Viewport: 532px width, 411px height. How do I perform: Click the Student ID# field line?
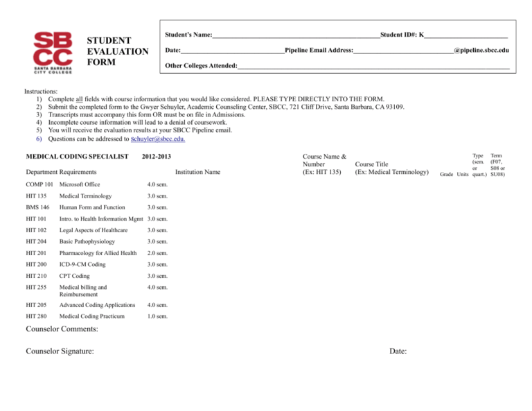[x=465, y=35]
